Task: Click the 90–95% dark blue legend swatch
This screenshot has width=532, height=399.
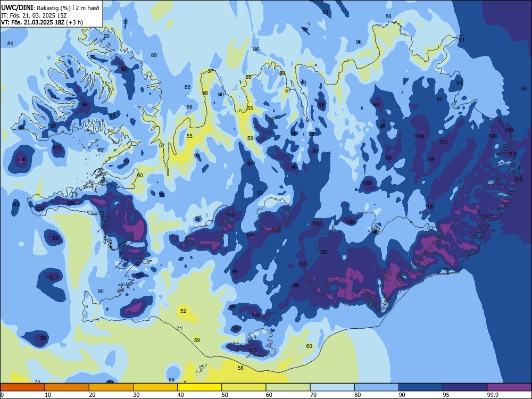Action: [421, 387]
